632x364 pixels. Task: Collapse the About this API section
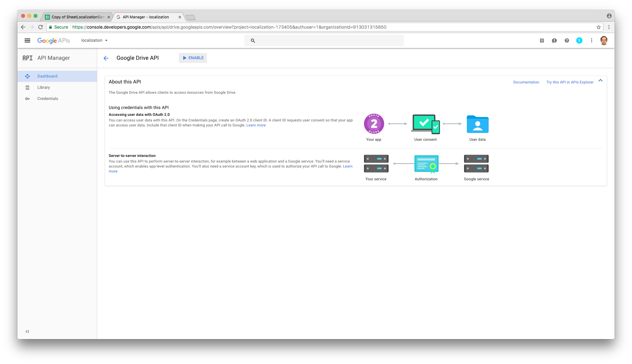tap(601, 81)
